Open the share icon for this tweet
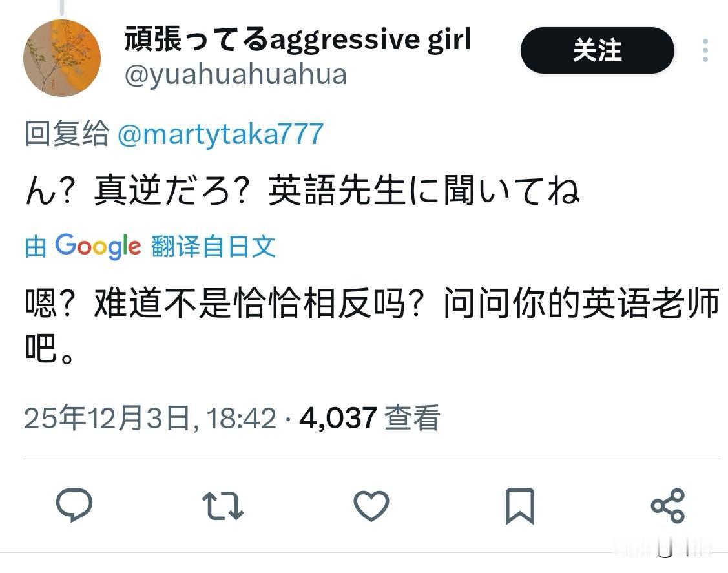The image size is (728, 573). coord(668,505)
